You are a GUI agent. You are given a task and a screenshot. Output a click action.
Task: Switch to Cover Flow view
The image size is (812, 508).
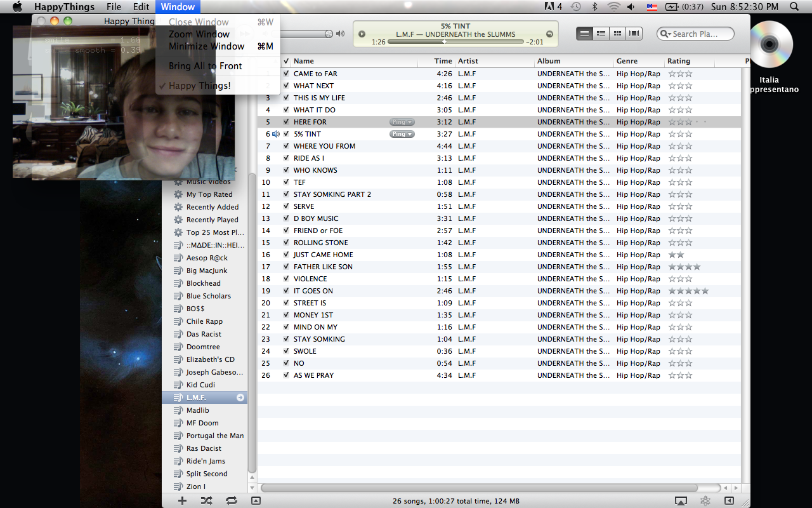tap(634, 33)
